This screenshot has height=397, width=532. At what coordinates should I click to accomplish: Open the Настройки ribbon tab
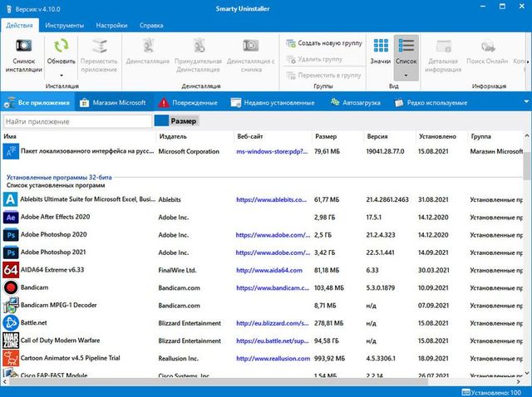coord(111,26)
